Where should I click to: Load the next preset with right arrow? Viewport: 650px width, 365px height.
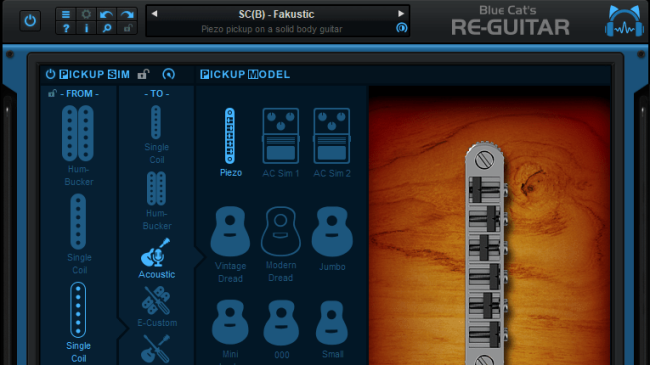(401, 14)
